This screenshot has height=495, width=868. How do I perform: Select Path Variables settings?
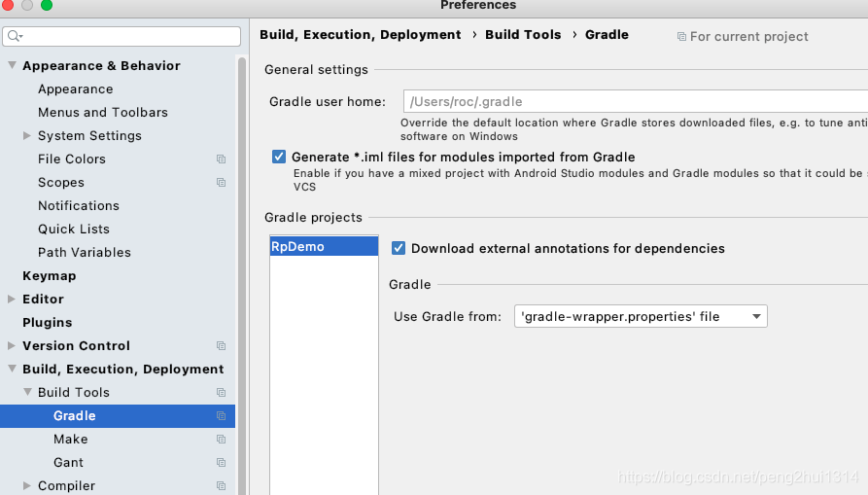click(x=85, y=252)
